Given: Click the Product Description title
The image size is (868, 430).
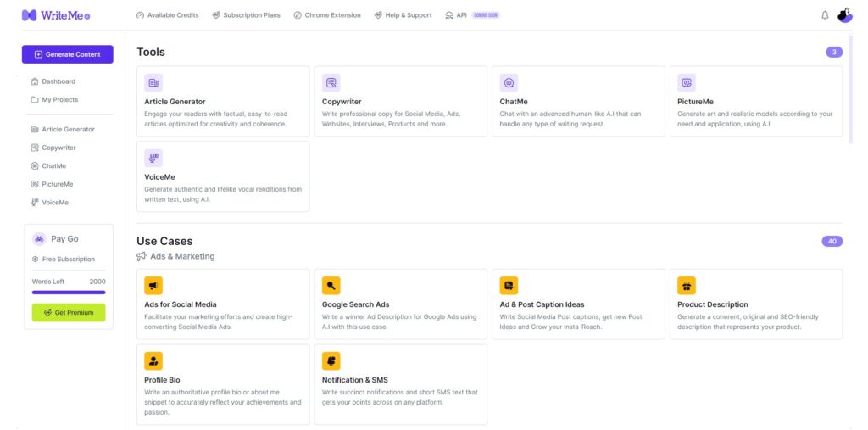Looking at the screenshot, I should 712,304.
